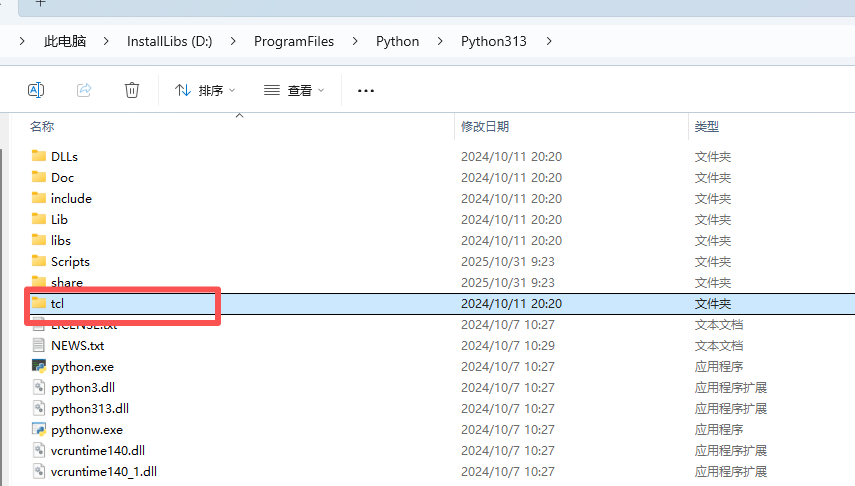The width and height of the screenshot is (855, 486).
Task: Open the See more ellipsis menu
Action: (366, 91)
